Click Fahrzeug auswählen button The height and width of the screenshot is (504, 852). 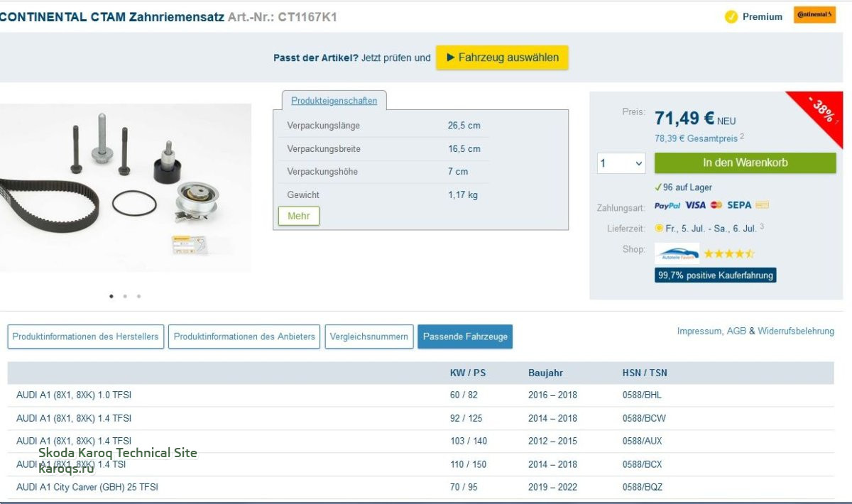[503, 57]
